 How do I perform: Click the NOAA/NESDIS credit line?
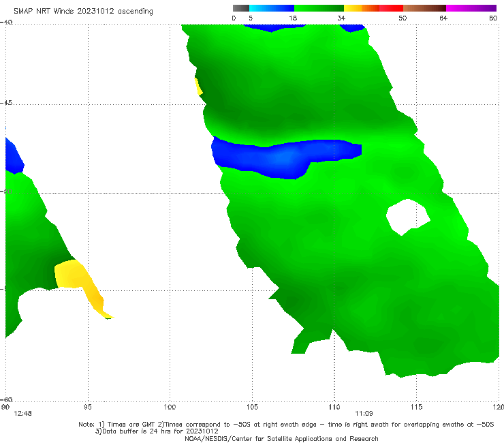point(281,438)
